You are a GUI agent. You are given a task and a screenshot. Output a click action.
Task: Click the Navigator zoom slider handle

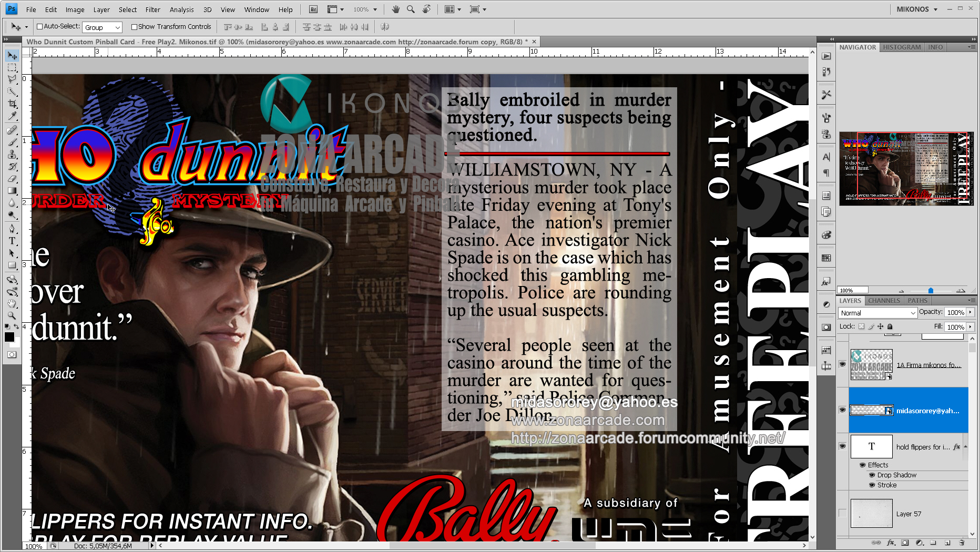pos(931,291)
